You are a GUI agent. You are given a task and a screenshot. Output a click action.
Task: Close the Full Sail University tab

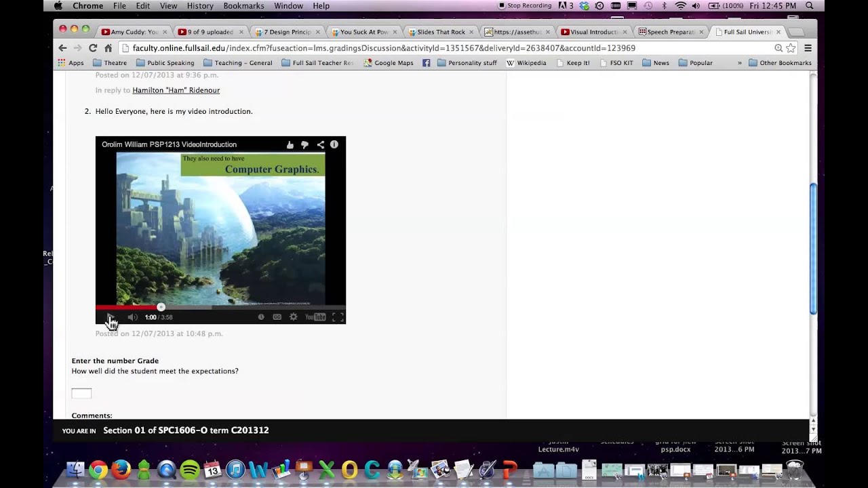778,32
